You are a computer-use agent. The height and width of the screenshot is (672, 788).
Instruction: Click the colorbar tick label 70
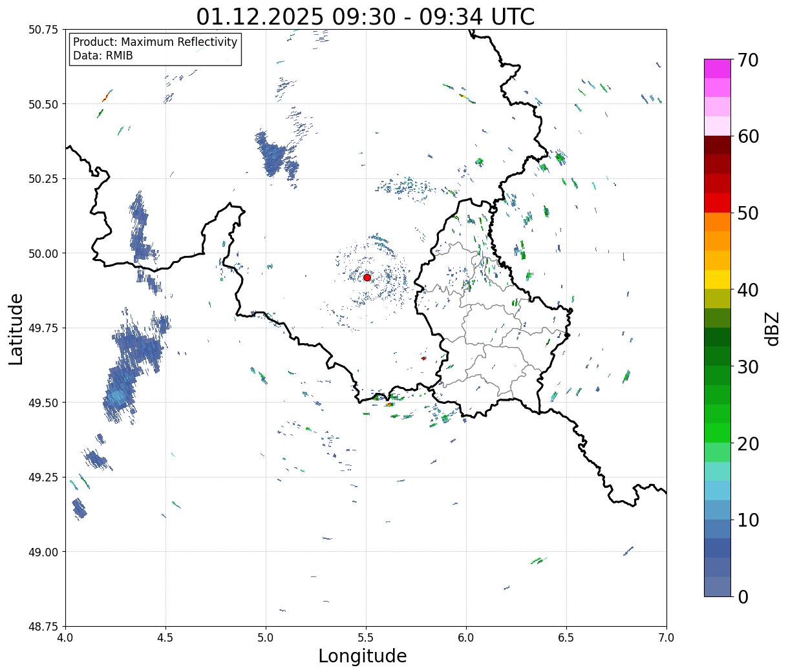(x=748, y=60)
